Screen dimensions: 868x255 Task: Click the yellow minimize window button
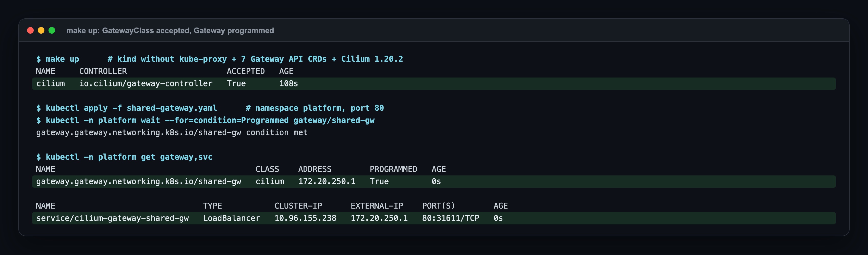pyautogui.click(x=41, y=31)
